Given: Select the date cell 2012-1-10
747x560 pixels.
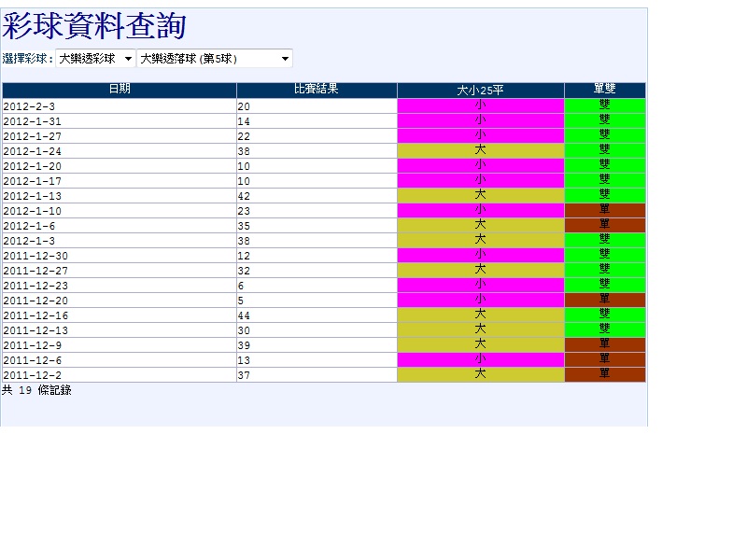Looking at the screenshot, I should click(120, 211).
